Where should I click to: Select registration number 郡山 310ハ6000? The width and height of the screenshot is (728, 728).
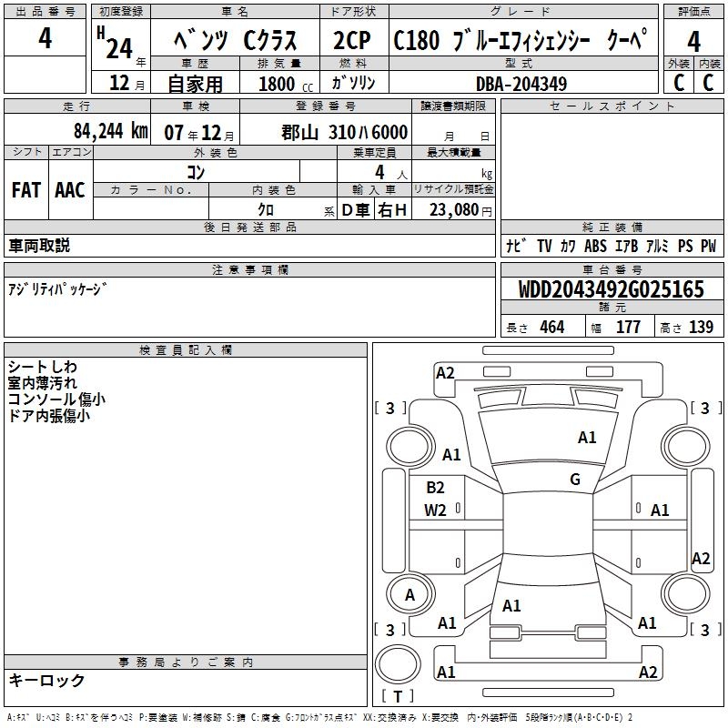[345, 132]
